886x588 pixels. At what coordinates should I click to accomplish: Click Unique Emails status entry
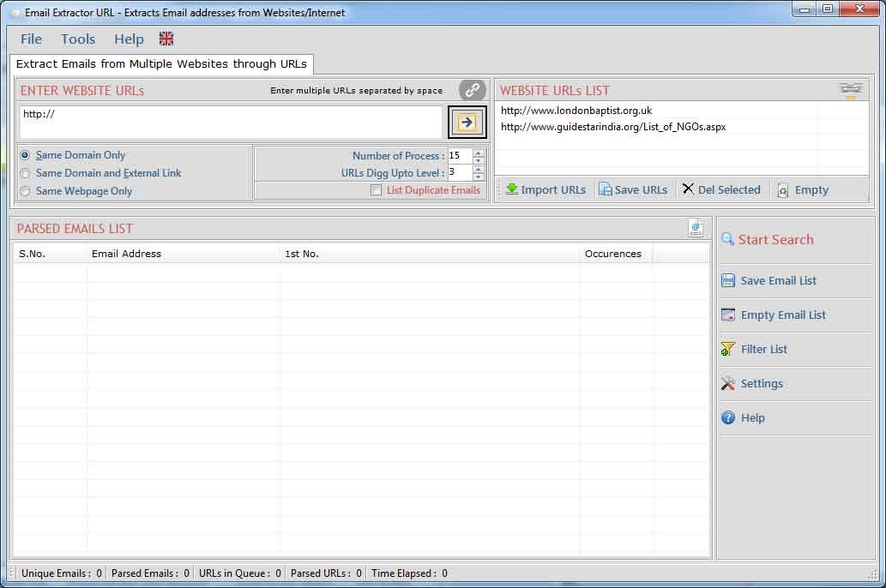(61, 573)
